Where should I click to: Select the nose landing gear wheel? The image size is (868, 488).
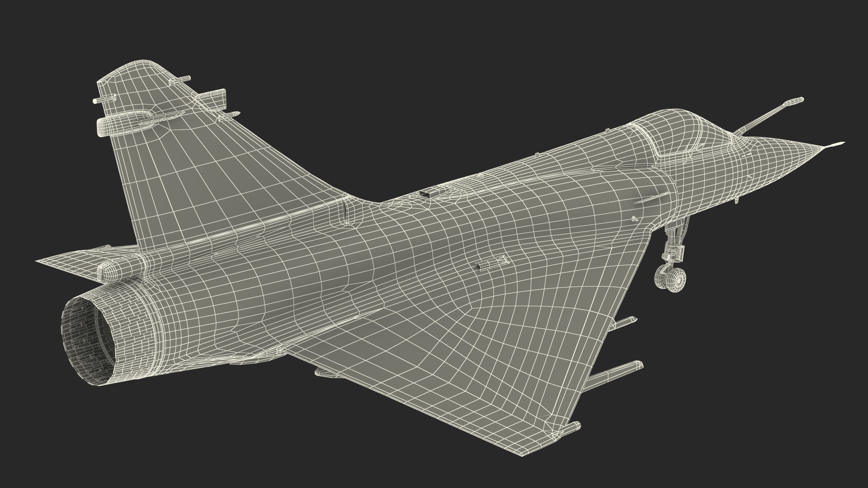coord(670,279)
